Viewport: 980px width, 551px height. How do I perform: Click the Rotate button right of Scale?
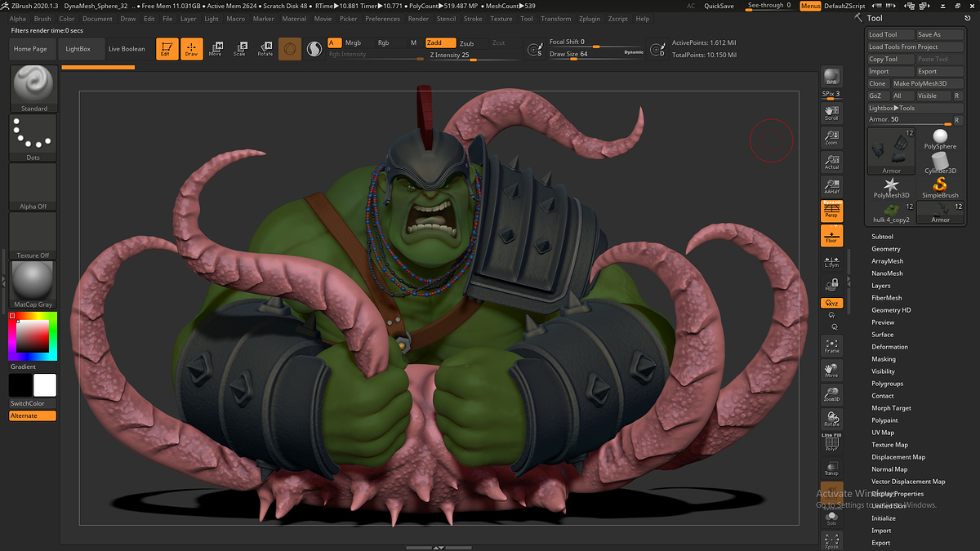(x=265, y=49)
